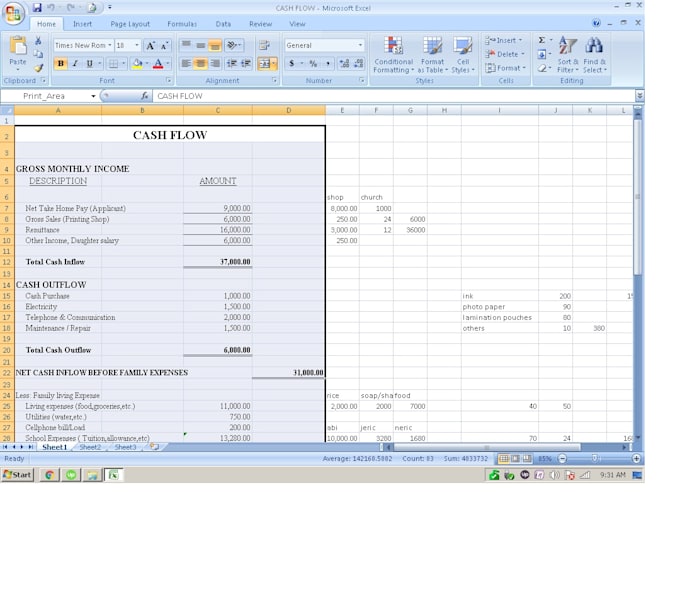Viewport: 680px width, 604px height.
Task: Click Decrease Decimal icon
Action: (x=359, y=64)
